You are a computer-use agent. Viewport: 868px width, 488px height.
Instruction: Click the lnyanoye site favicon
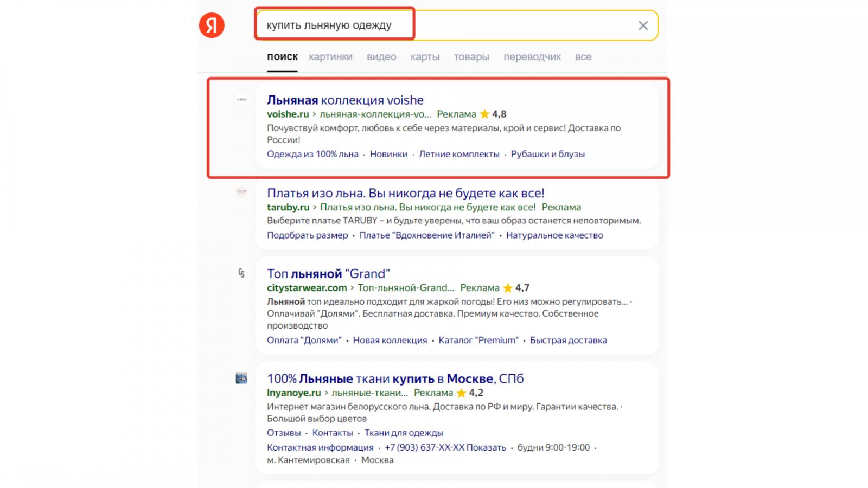tap(241, 378)
